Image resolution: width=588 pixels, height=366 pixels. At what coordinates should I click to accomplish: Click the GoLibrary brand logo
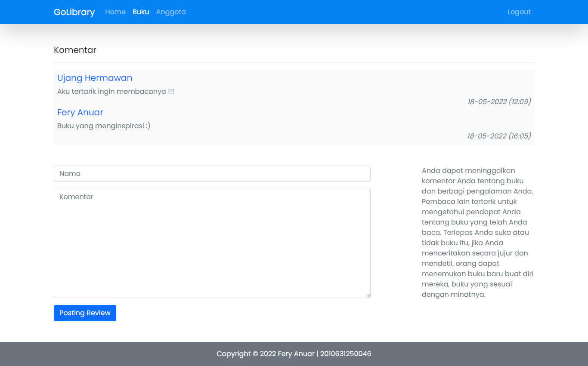pyautogui.click(x=74, y=12)
